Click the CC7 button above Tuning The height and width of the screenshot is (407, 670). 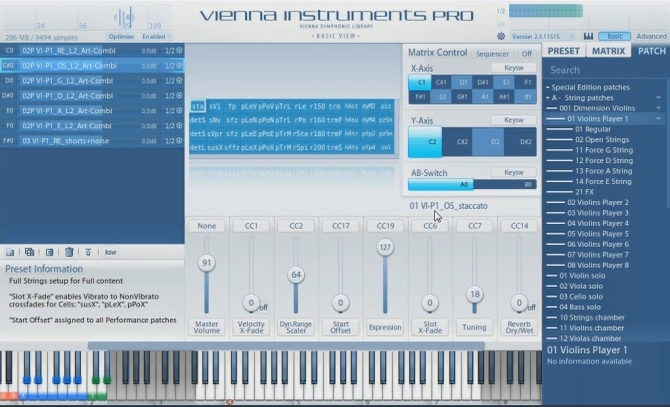coord(475,226)
